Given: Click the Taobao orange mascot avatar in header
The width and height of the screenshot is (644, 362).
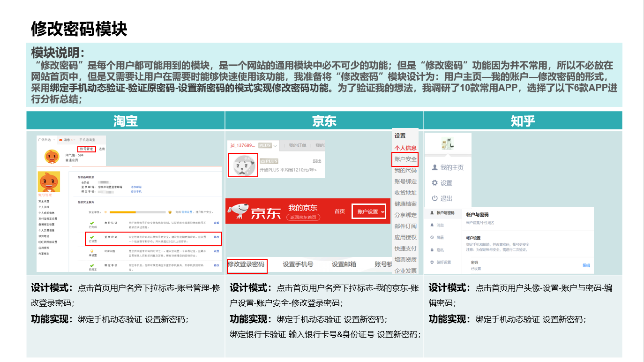Looking at the screenshot, I should point(52,156).
